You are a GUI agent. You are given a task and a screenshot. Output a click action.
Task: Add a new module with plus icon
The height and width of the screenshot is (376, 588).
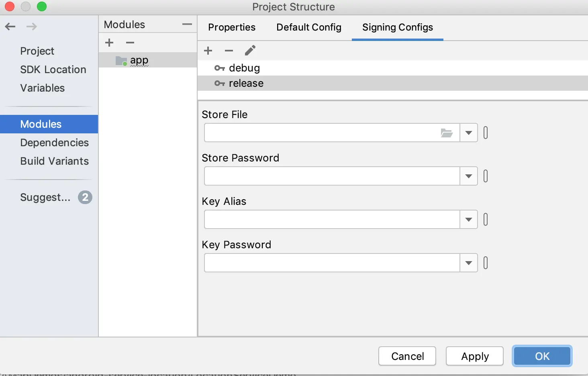(109, 43)
